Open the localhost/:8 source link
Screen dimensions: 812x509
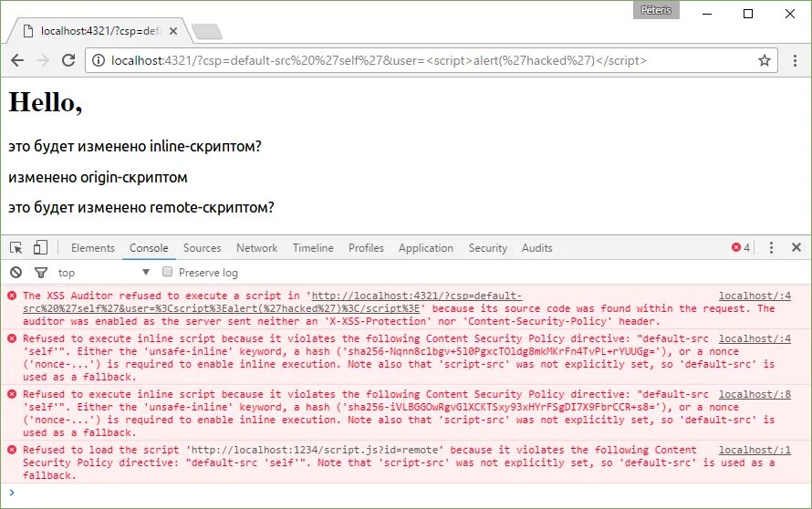coord(755,394)
